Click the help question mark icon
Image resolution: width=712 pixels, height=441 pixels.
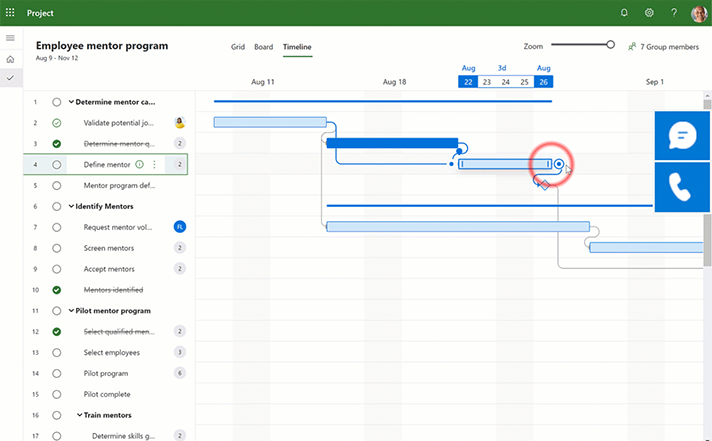[x=674, y=13]
